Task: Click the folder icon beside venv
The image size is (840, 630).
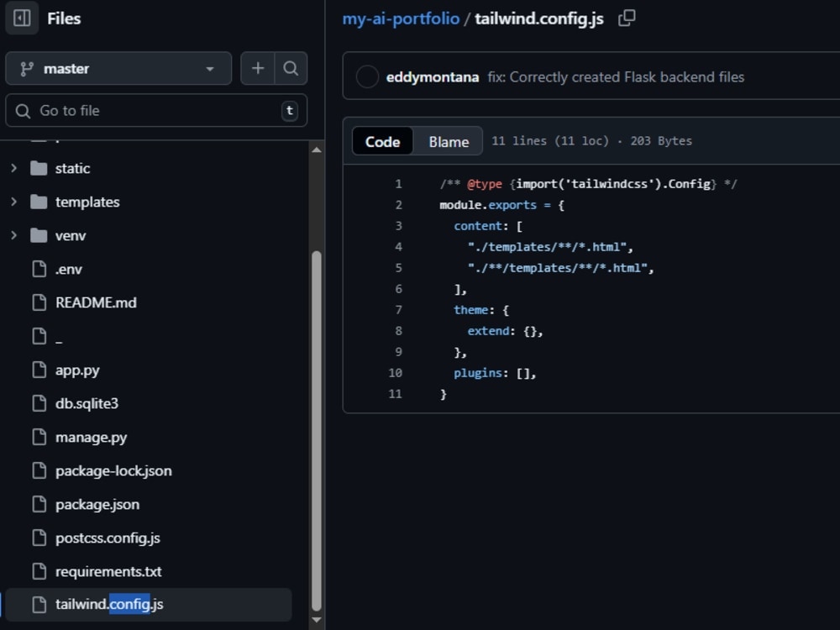Action: (x=39, y=236)
